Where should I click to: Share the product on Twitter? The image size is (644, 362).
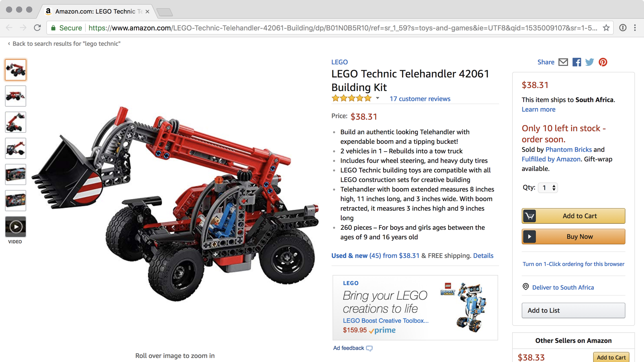[x=590, y=62]
